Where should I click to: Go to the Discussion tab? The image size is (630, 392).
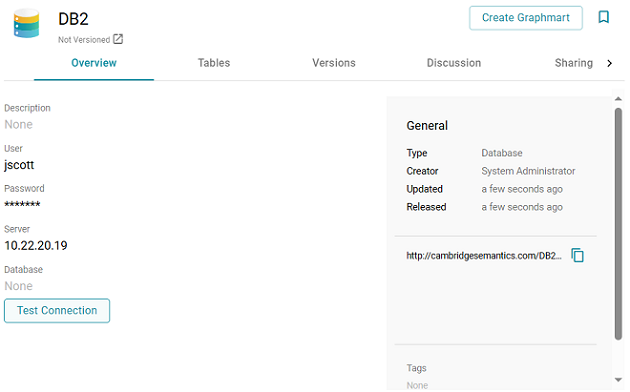pos(454,63)
